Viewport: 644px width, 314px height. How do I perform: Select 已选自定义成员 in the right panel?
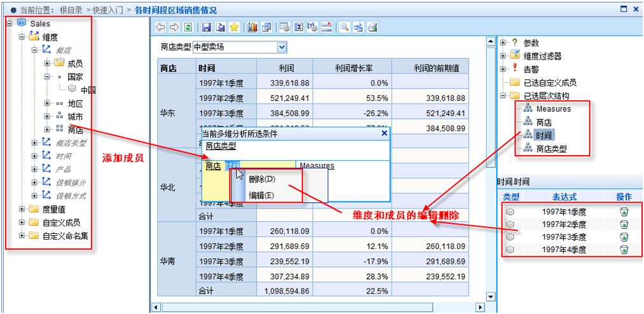550,83
